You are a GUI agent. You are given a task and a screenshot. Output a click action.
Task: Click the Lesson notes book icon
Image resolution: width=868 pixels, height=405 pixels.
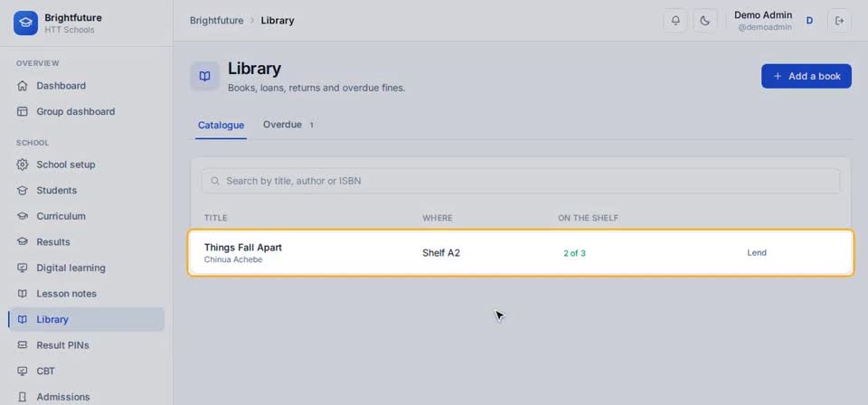pos(22,294)
